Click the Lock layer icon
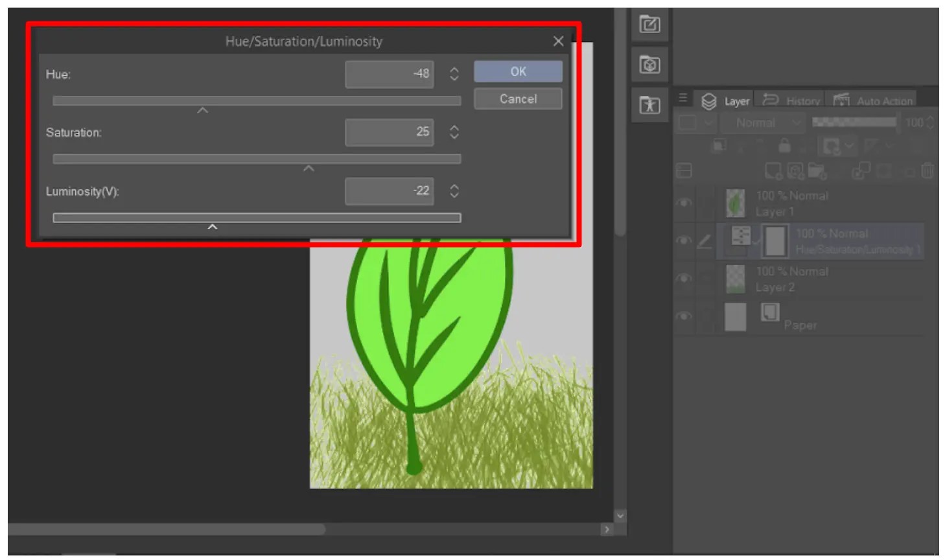 tap(784, 146)
